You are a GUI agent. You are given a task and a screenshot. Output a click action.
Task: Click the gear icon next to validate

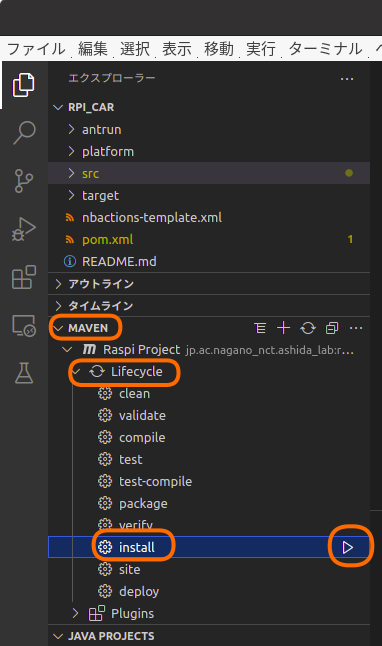click(105, 415)
